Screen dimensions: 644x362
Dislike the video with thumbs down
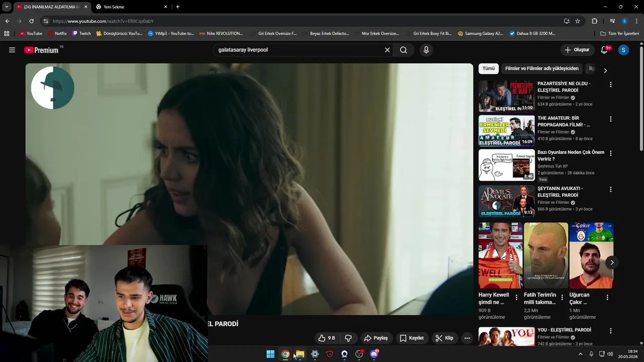(x=348, y=338)
